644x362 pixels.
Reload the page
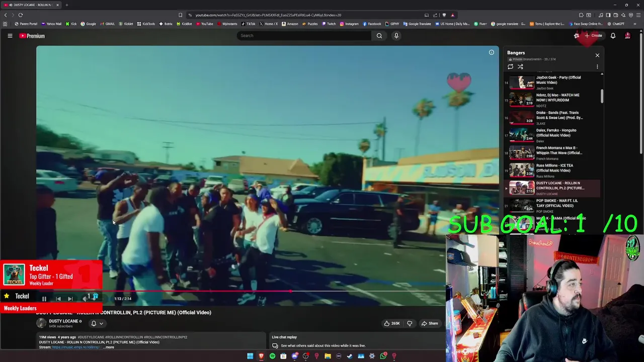[x=21, y=15]
